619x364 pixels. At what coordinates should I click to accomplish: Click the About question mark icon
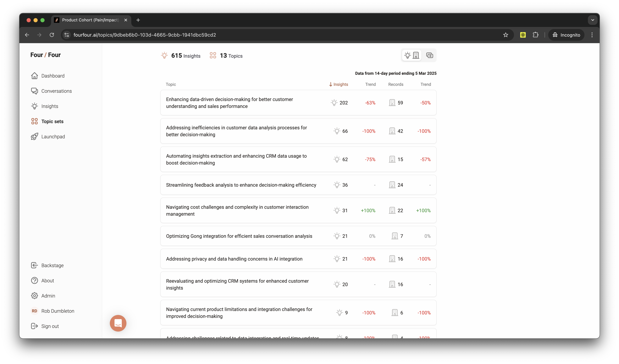[x=34, y=280]
